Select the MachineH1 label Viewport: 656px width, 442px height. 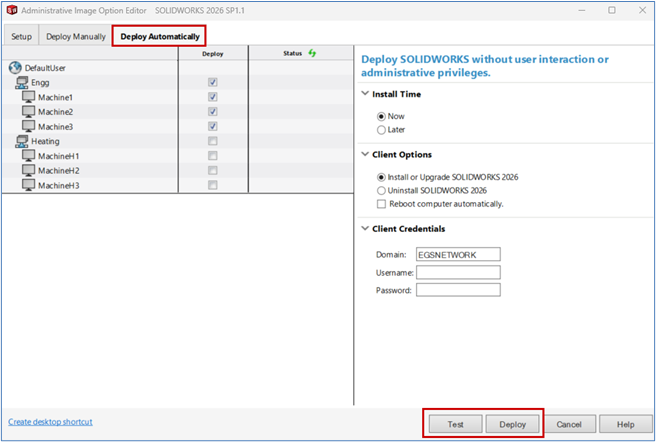tap(59, 156)
